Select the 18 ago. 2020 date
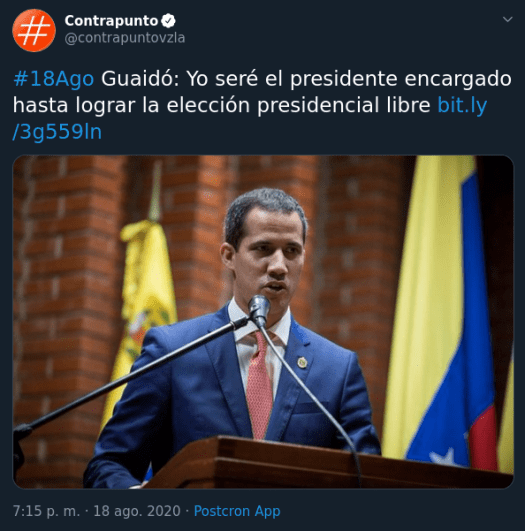This screenshot has width=525, height=531. pos(137,511)
